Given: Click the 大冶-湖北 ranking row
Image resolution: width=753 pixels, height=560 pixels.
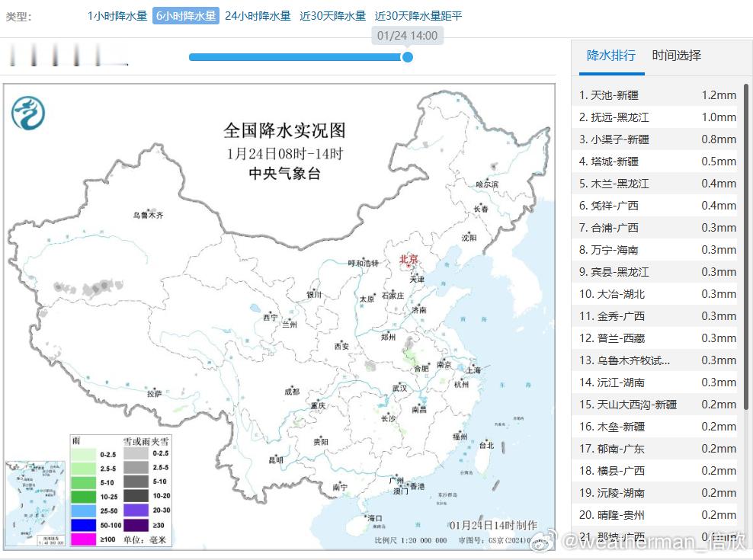Looking at the screenshot, I should (658, 294).
